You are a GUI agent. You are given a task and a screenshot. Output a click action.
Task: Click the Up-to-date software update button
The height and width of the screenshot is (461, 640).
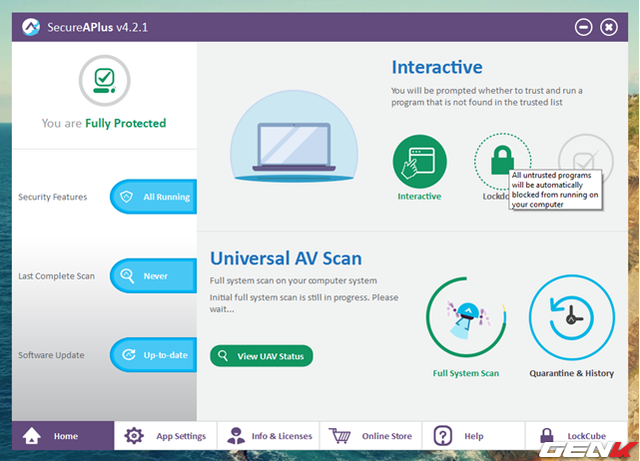[153, 354]
